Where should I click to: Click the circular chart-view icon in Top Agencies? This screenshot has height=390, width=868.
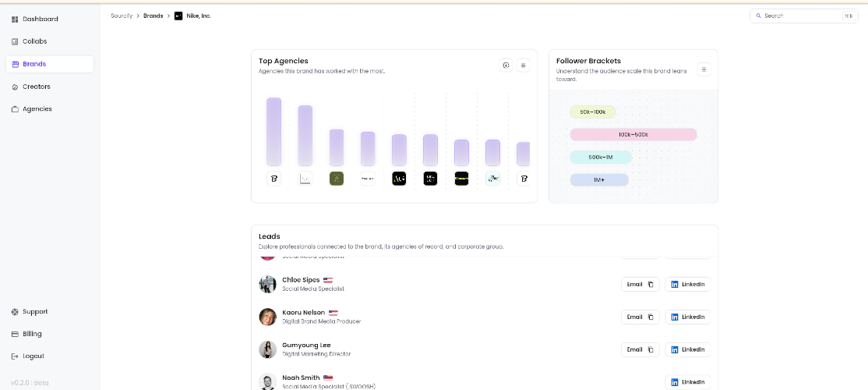click(506, 66)
